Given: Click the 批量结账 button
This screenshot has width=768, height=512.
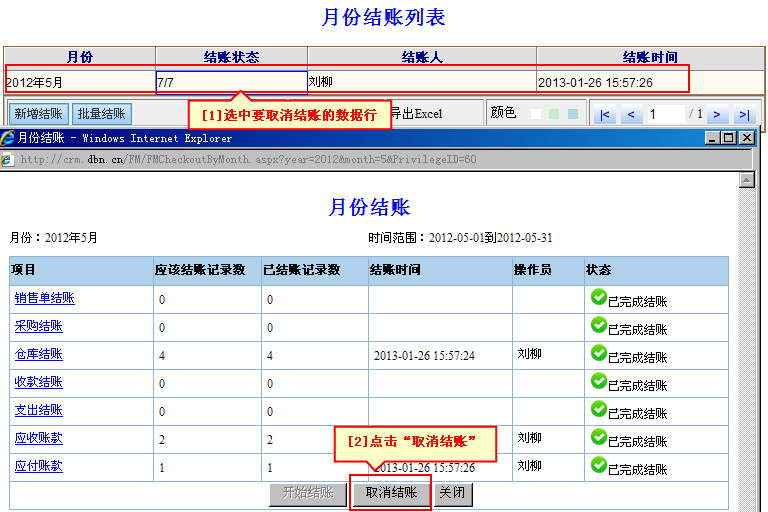Looking at the screenshot, I should click(101, 114).
